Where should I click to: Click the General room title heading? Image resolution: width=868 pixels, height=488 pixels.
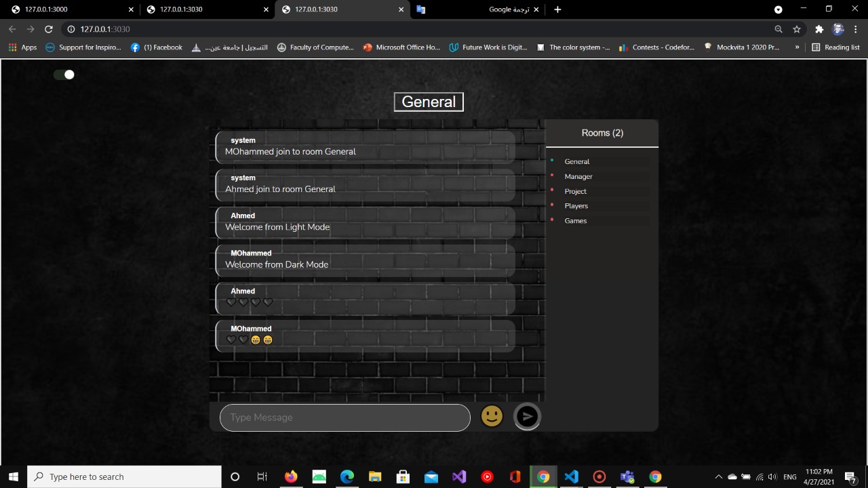pos(429,102)
